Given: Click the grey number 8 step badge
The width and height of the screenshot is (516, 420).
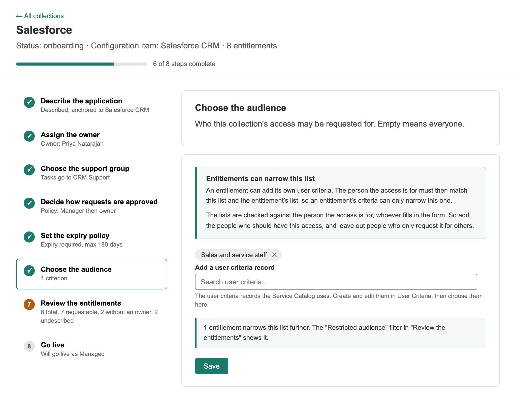Looking at the screenshot, I should [x=29, y=346].
